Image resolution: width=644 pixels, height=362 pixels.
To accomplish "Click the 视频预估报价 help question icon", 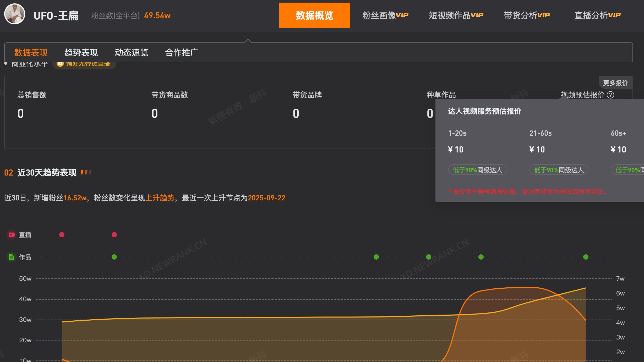I will click(610, 95).
